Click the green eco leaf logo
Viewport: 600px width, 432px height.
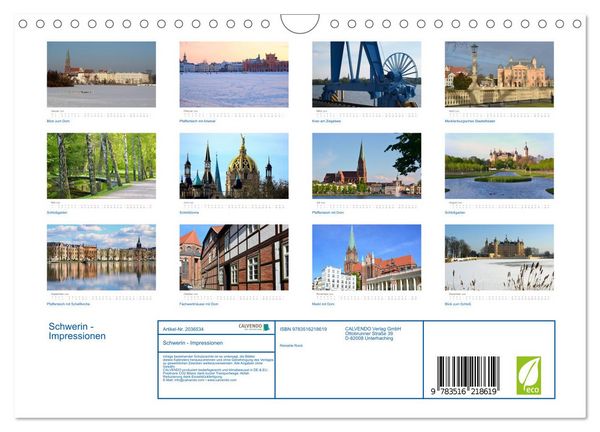[528, 375]
